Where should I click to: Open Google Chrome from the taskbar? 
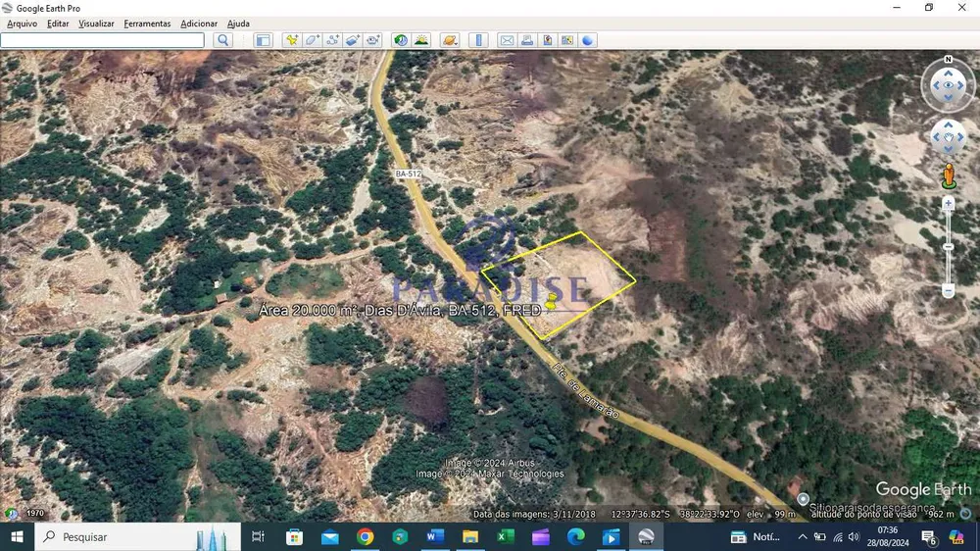coord(365,536)
